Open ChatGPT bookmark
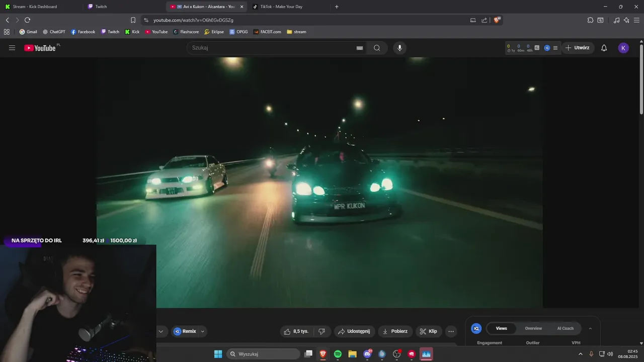Image resolution: width=644 pixels, height=362 pixels. pos(54,32)
